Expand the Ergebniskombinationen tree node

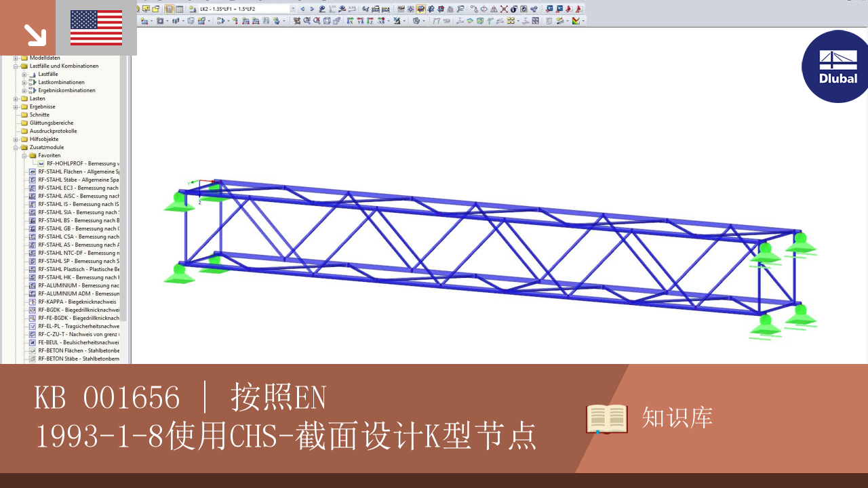point(23,90)
